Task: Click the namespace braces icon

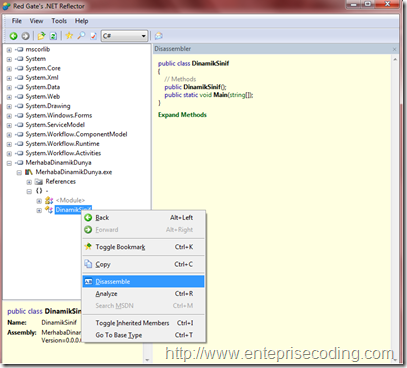Action: coord(39,191)
